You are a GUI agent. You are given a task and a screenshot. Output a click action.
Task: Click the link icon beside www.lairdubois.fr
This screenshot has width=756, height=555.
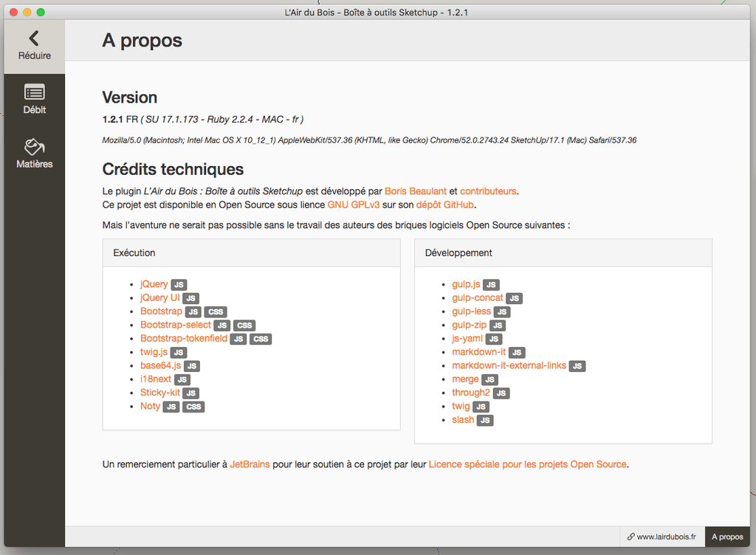tap(630, 537)
